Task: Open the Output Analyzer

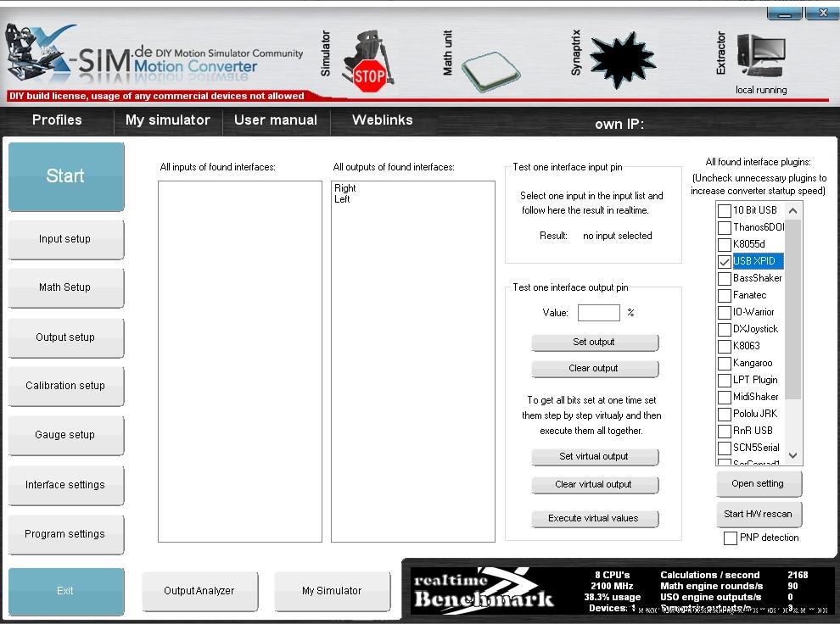Action: [199, 591]
